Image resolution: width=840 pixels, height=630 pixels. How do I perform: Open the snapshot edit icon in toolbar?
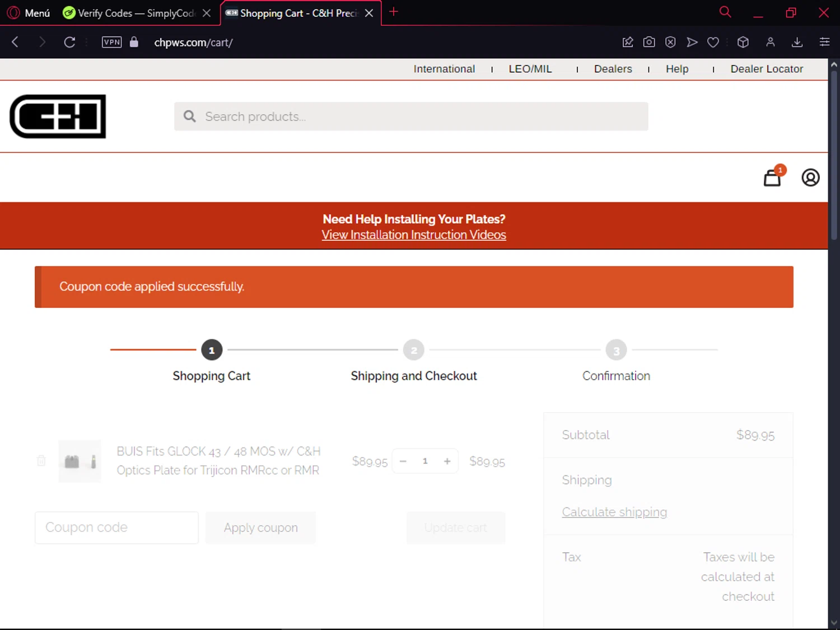coord(628,42)
